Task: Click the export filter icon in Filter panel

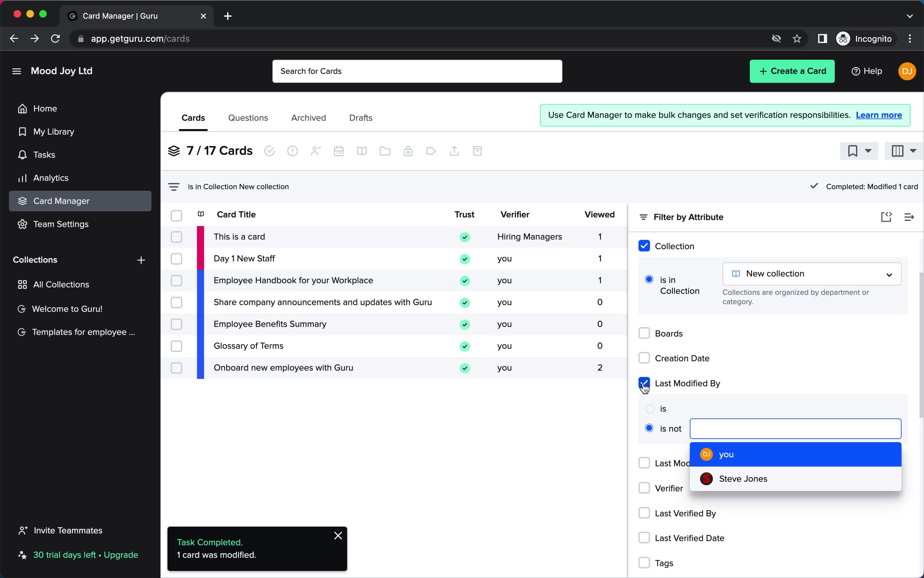Action: 886,217
